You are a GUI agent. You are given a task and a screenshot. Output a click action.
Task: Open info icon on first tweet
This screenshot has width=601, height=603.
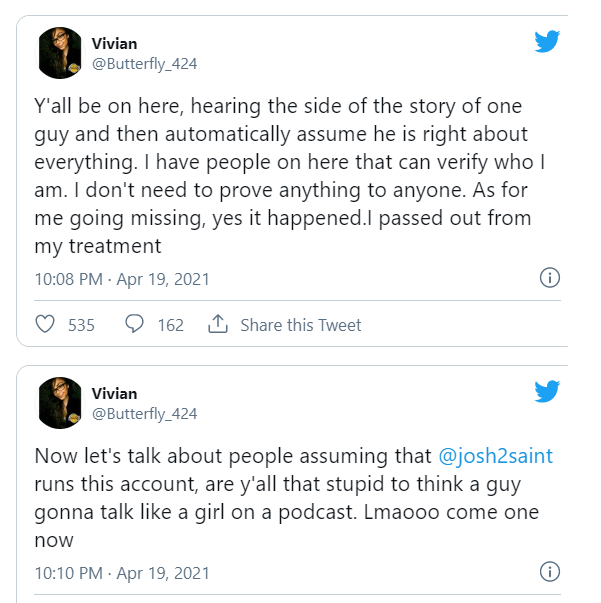(x=549, y=278)
